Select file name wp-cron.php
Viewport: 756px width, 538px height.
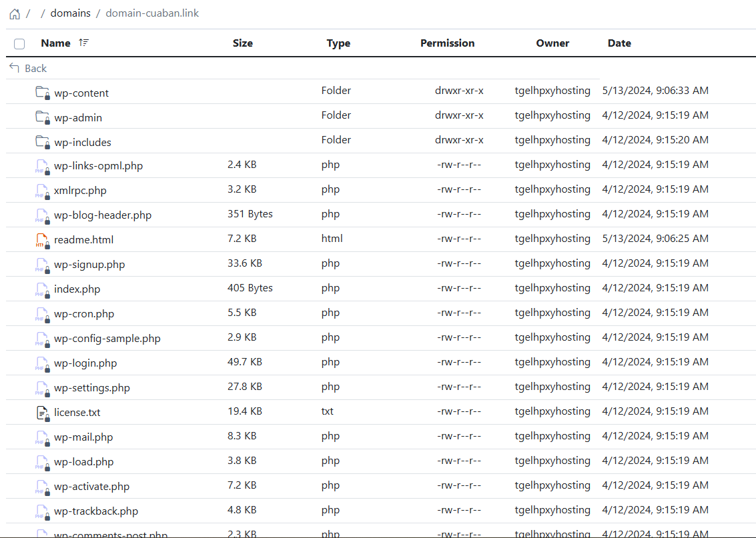click(x=84, y=313)
